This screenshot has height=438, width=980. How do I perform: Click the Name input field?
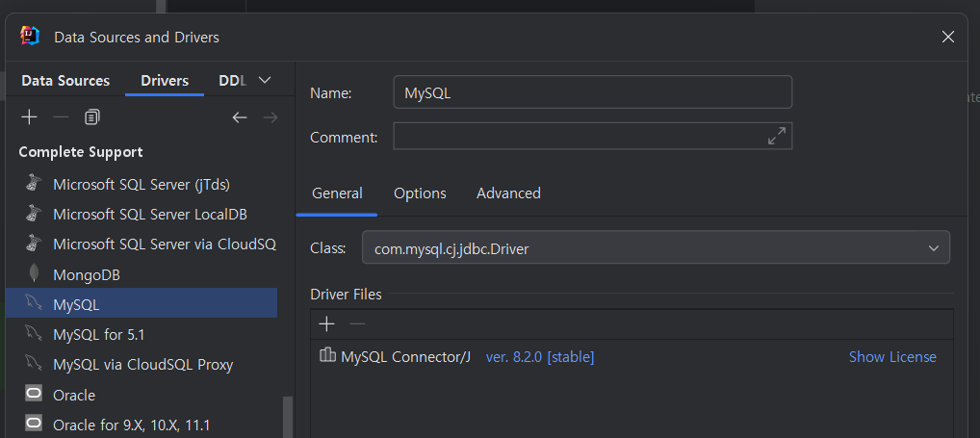coord(592,91)
